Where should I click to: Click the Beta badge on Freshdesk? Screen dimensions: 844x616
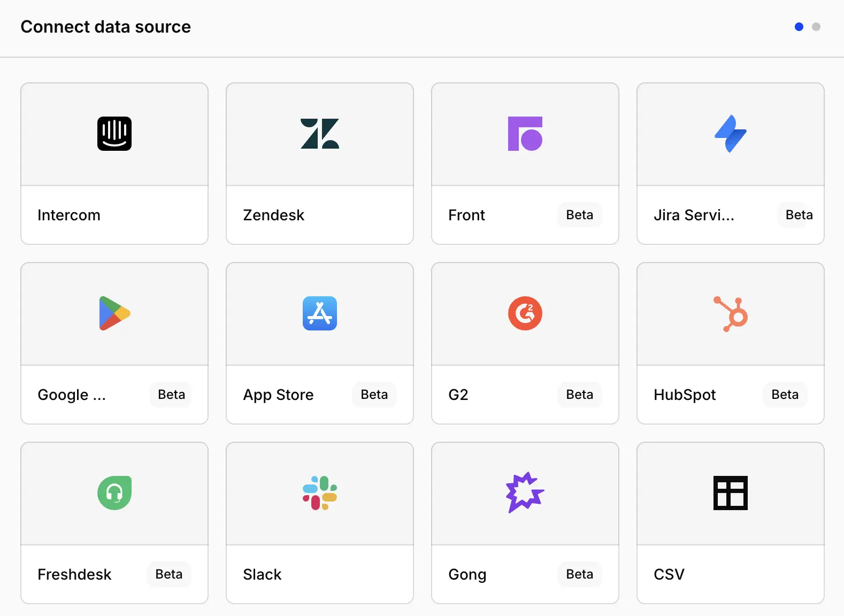pyautogui.click(x=169, y=574)
